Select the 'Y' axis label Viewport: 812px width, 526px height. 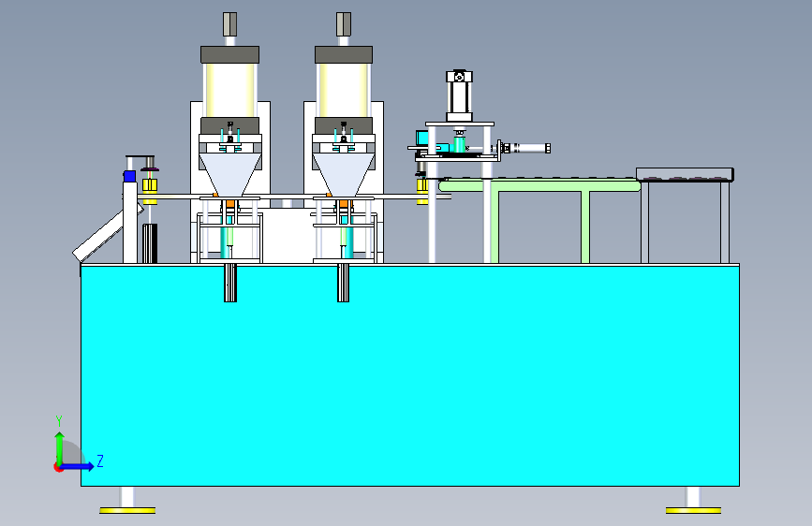point(59,421)
